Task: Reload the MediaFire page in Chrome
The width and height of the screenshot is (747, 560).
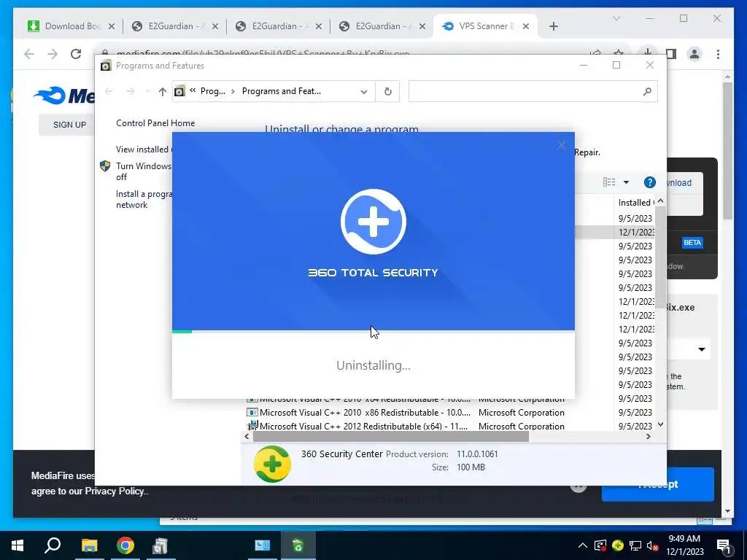Action: (76, 54)
